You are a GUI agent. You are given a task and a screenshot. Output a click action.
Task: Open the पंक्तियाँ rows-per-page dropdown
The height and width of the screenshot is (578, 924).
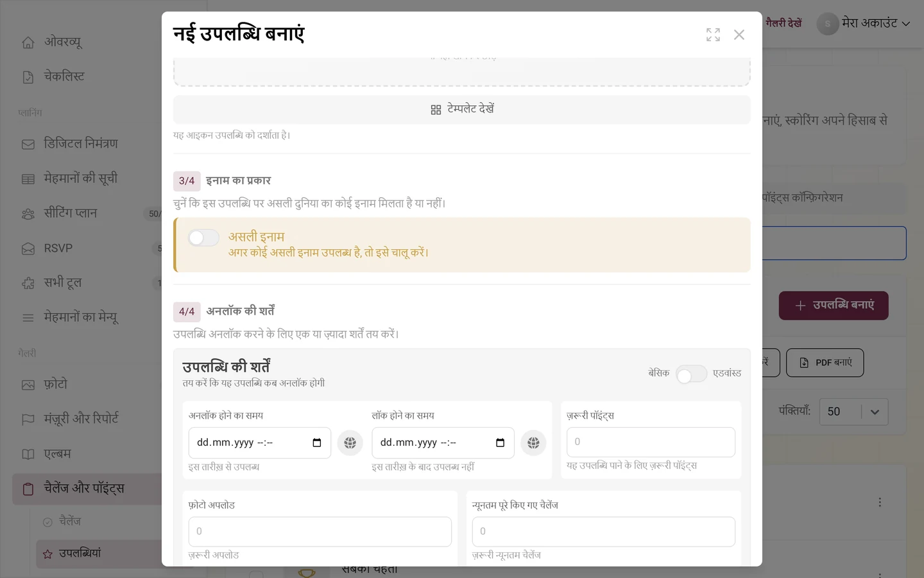pos(853,412)
